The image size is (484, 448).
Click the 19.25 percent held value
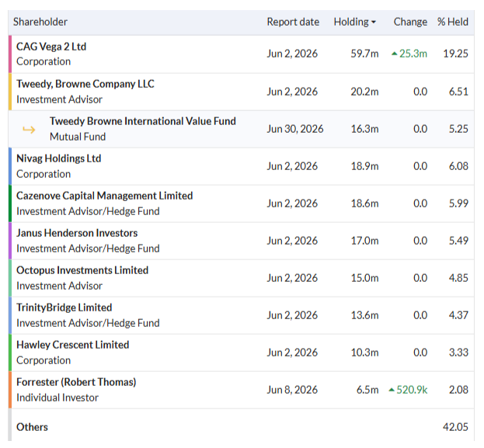tap(455, 54)
